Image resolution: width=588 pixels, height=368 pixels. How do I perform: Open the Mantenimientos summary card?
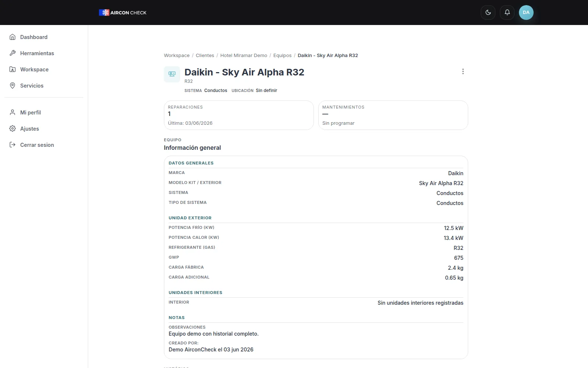[x=393, y=115]
